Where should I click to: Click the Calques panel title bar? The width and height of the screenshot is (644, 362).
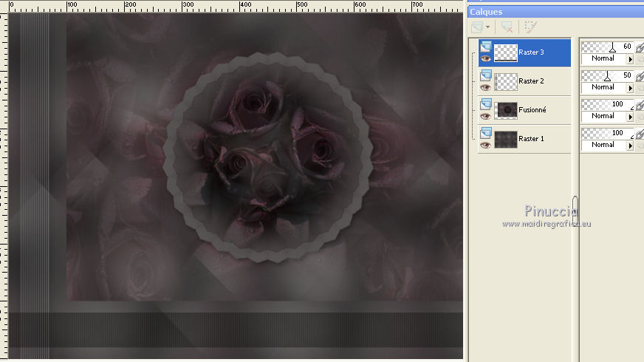[555, 12]
